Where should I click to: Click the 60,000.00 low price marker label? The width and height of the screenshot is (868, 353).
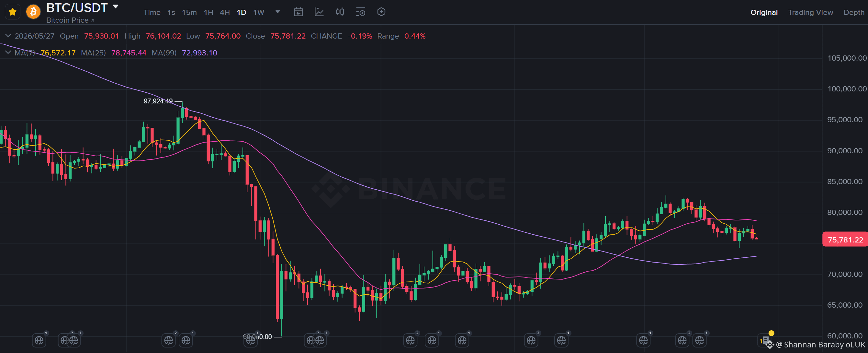click(x=257, y=336)
